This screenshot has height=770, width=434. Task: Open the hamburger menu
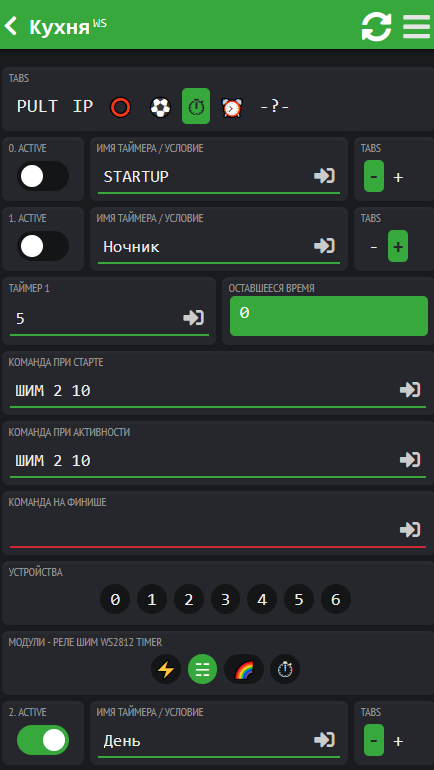(x=416, y=26)
